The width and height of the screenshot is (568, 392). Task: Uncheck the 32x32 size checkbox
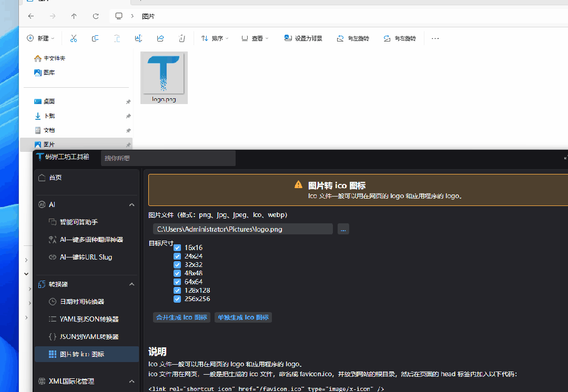[x=177, y=265]
